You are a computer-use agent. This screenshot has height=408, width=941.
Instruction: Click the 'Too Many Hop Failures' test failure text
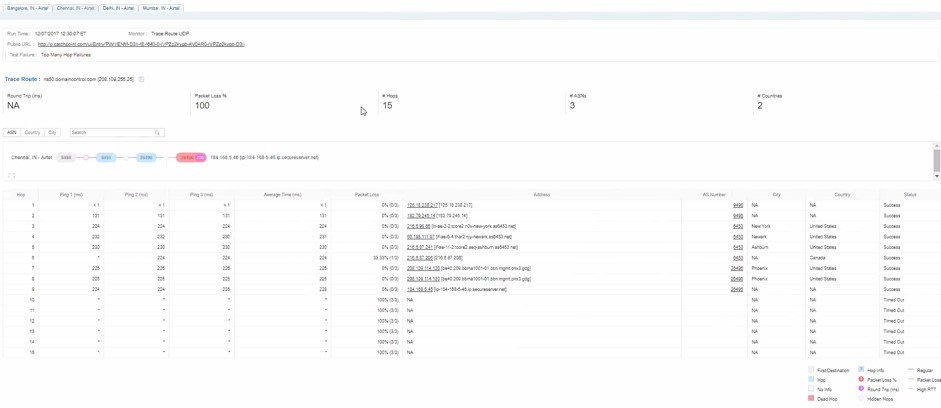point(65,55)
